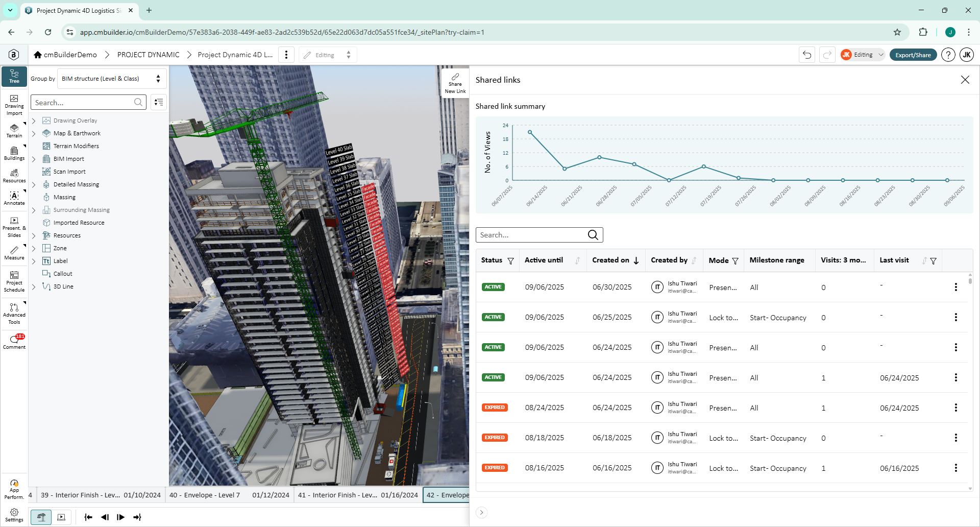Expand the BIM Import tree node
980x527 pixels.
tap(34, 159)
